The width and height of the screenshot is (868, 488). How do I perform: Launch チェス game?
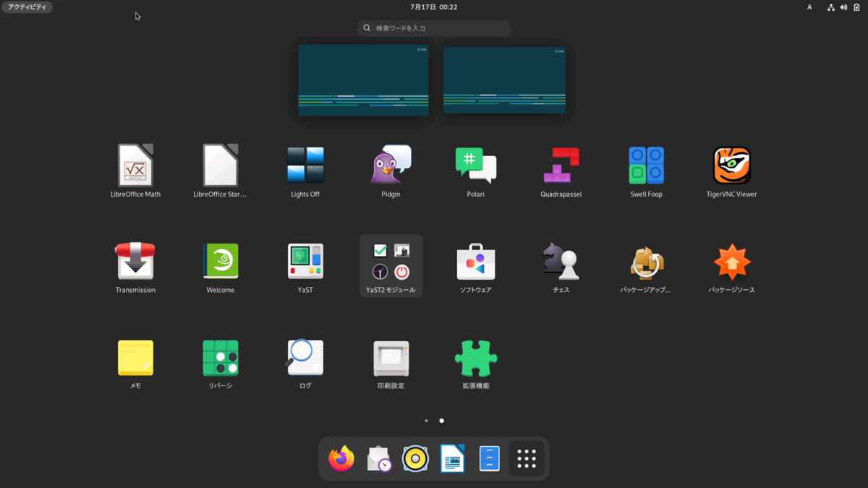(561, 267)
